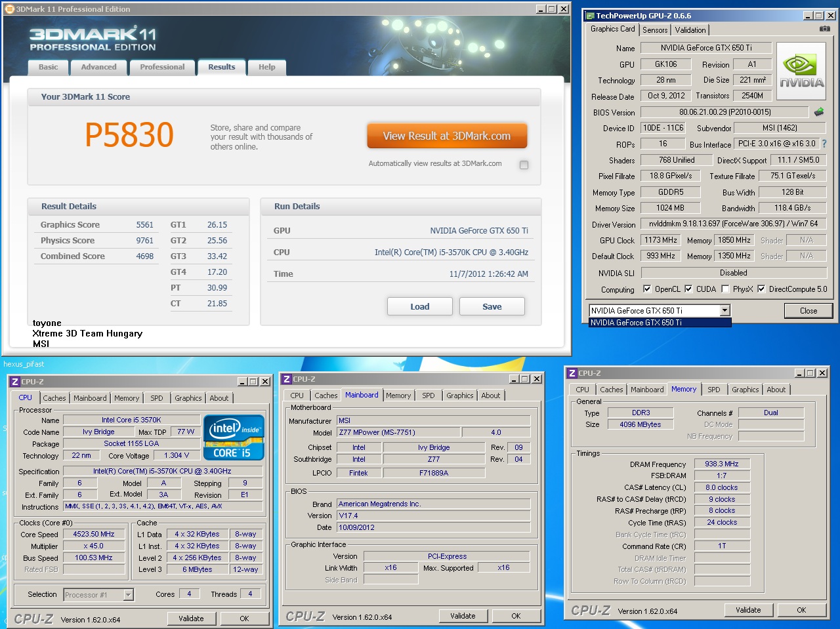Click the Z77 MPower (MS-7751) model field
This screenshot has width=840, height=629.
tap(399, 432)
